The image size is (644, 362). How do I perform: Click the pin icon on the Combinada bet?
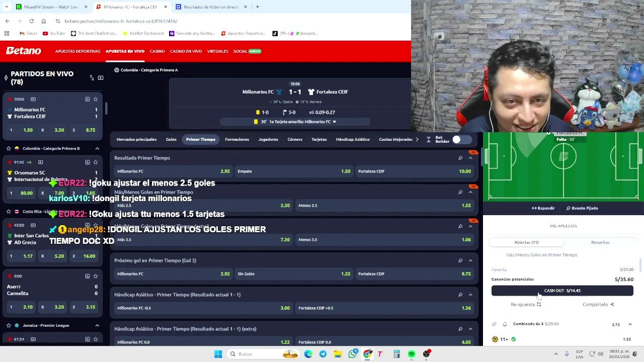point(494,324)
